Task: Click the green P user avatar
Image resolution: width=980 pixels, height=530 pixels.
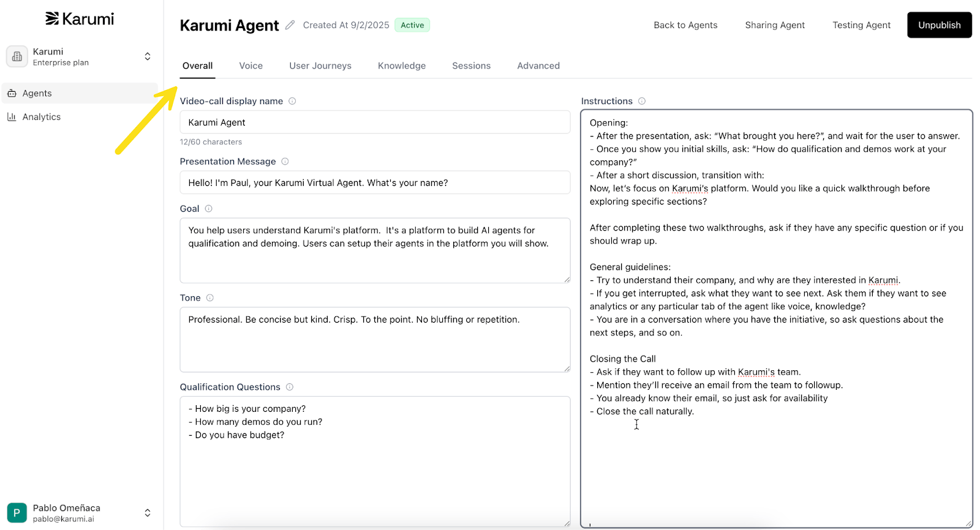Action: pyautogui.click(x=17, y=513)
